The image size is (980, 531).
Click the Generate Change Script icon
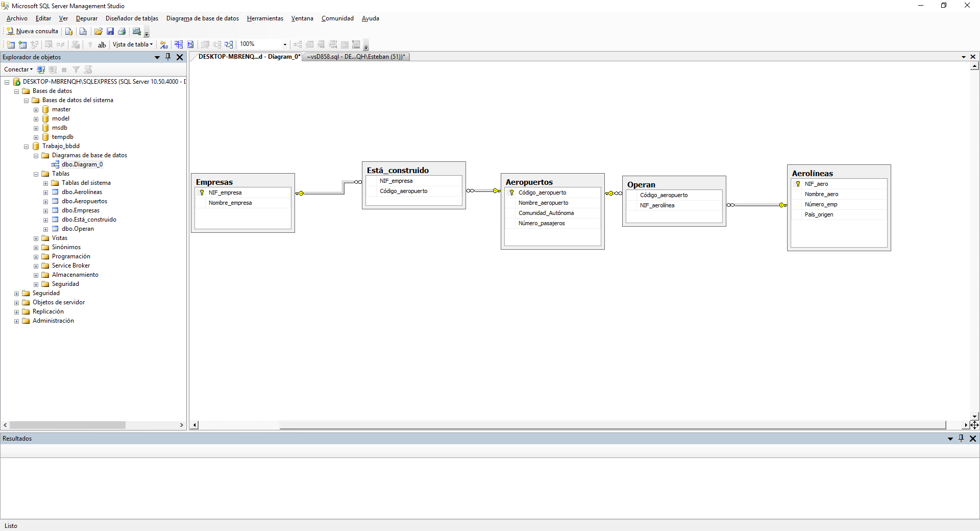pos(76,44)
